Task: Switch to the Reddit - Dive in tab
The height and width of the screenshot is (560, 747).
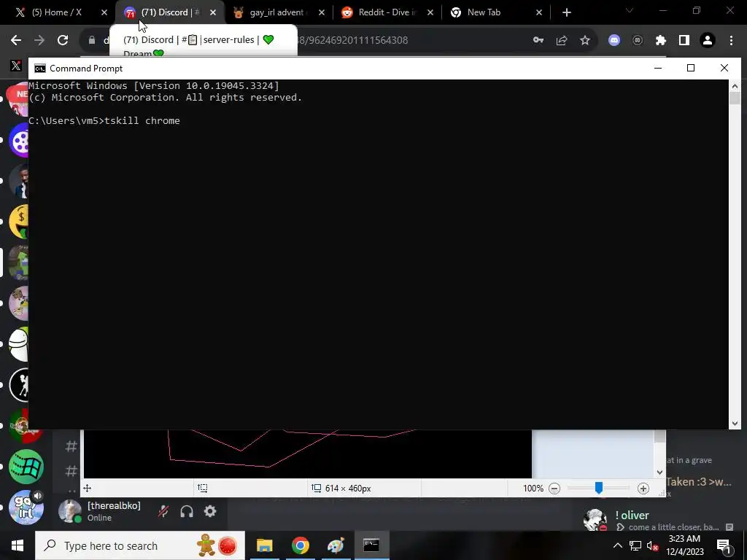Action: 387,12
